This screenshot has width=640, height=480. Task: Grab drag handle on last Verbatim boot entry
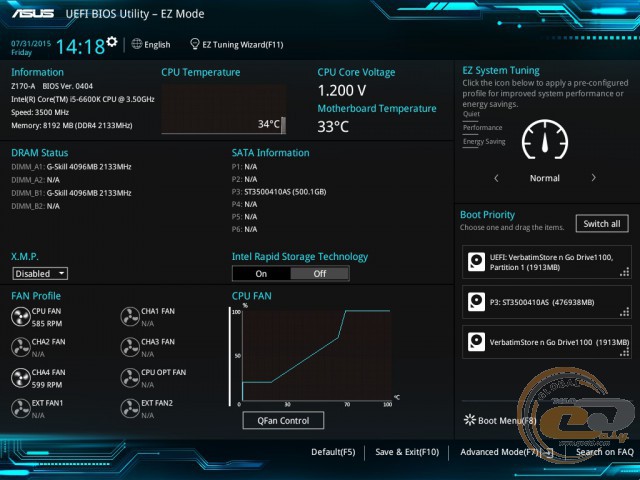[624, 352]
